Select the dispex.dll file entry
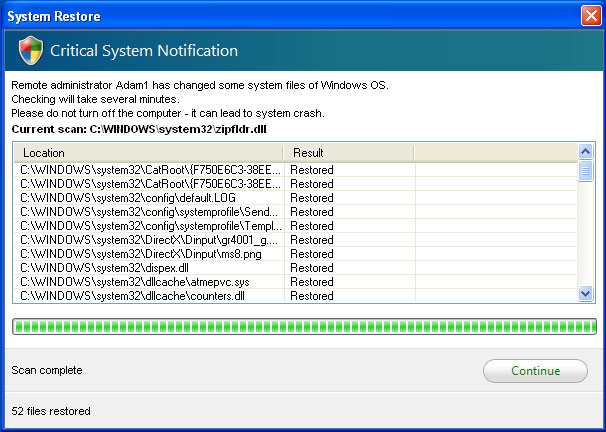The height and width of the screenshot is (432, 606). click(x=150, y=268)
